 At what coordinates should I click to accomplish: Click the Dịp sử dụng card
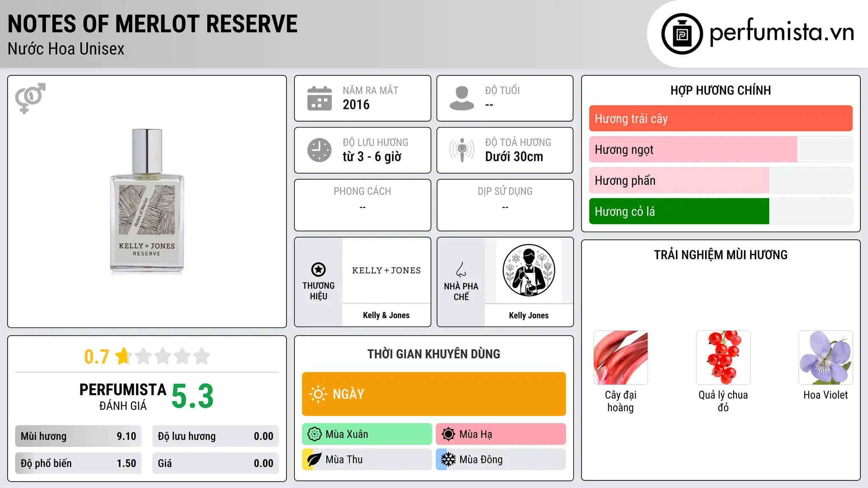pyautogui.click(x=505, y=205)
